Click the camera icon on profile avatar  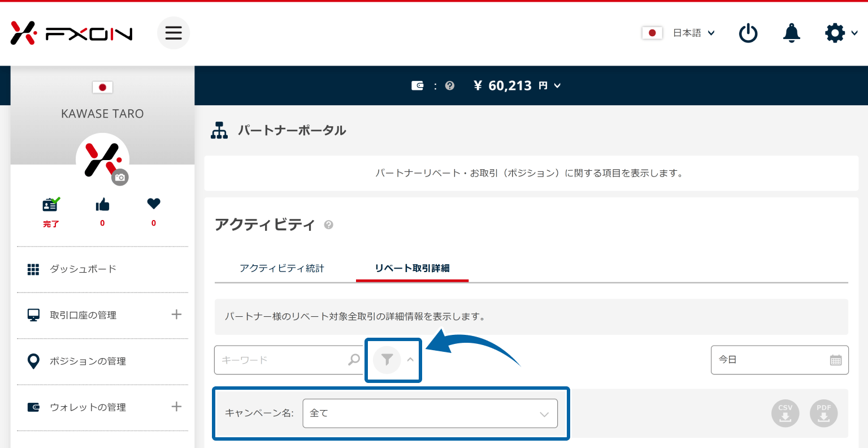(x=120, y=177)
